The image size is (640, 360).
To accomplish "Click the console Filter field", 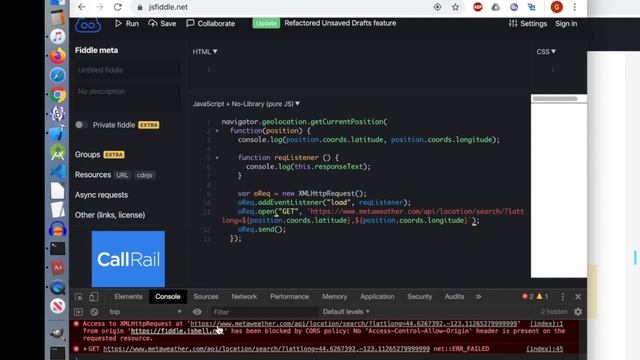I will coord(264,312).
